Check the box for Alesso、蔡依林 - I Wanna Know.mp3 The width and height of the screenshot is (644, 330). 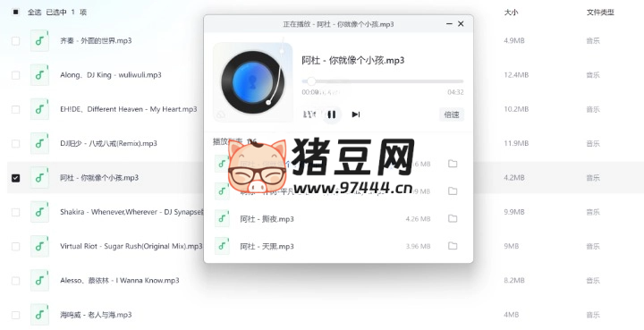[15, 280]
